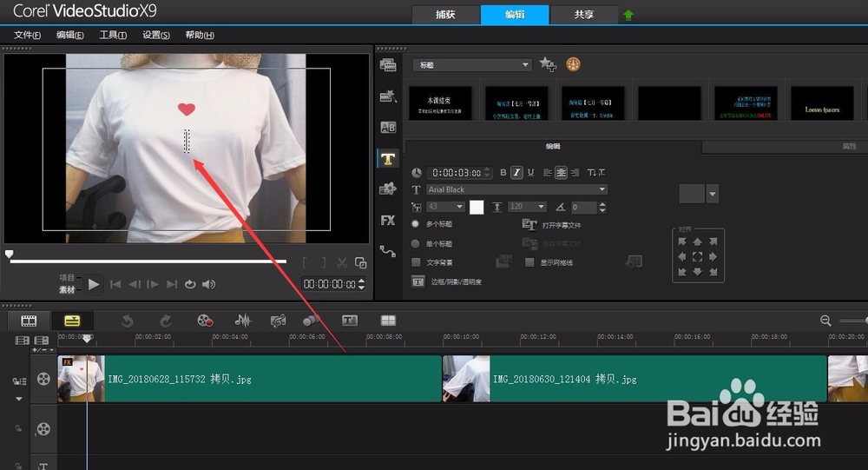Click the preview scrubber jog slider

(x=9, y=255)
